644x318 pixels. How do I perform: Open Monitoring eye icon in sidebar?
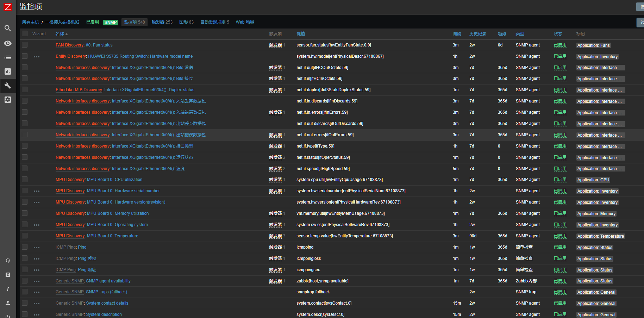7,43
